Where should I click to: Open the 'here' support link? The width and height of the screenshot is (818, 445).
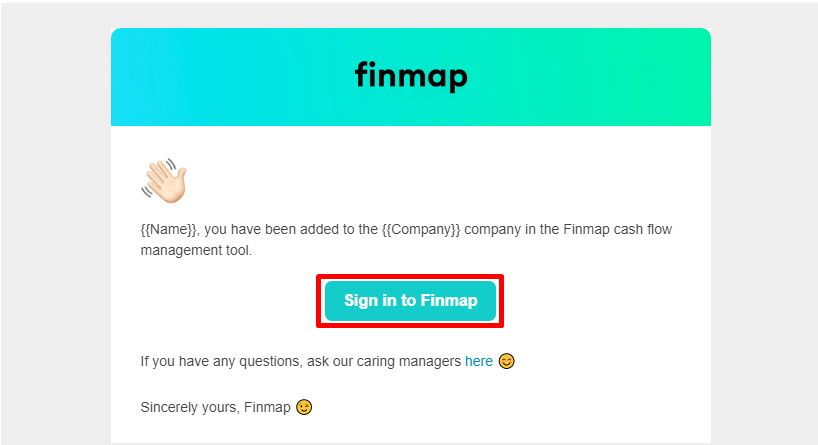[x=479, y=361]
